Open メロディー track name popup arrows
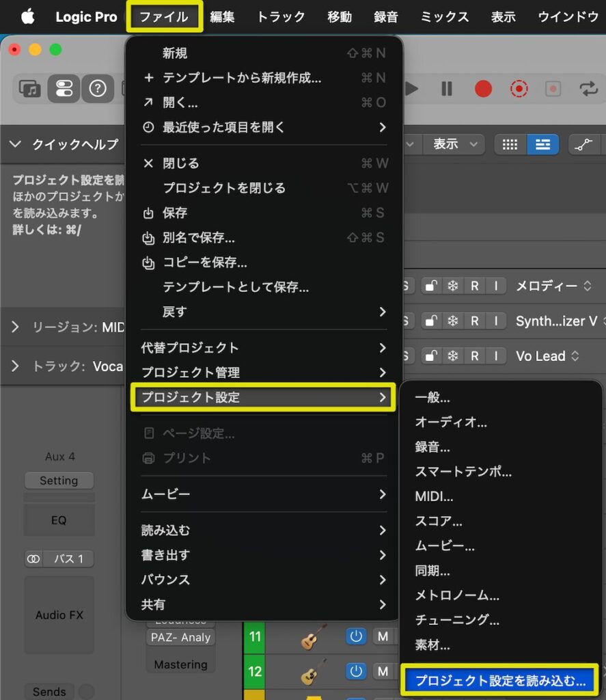The height and width of the screenshot is (700, 606). tap(588, 286)
